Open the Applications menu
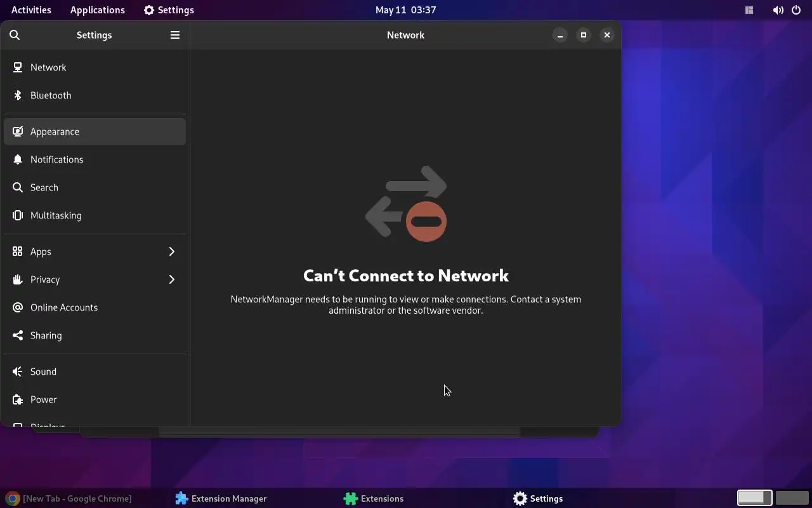Image resolution: width=812 pixels, height=508 pixels. point(98,10)
